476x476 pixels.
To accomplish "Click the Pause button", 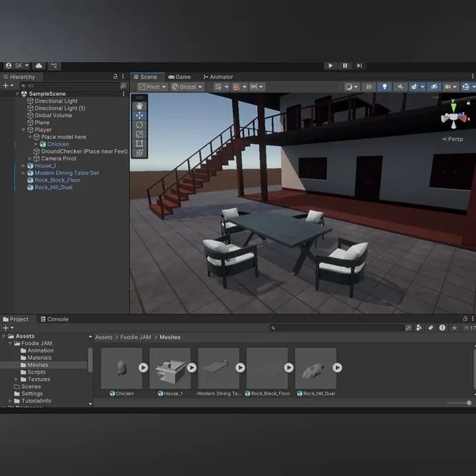I will tap(345, 65).
